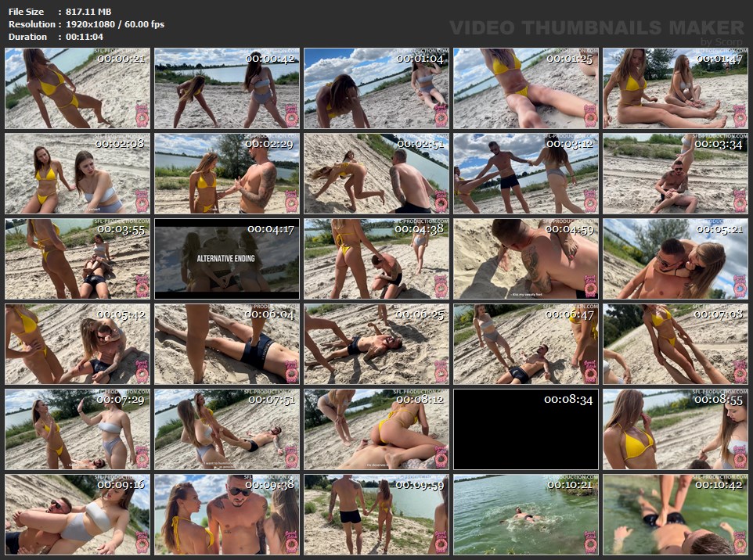
Task: Click the thumbnail timestamped 00:05:21
Action: 676,259
